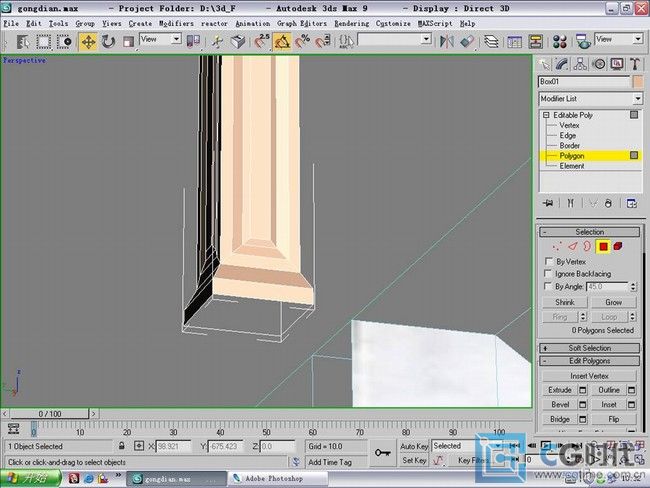This screenshot has width=650, height=488.
Task: Toggle the 2.5D Snaps button
Action: coord(262,41)
